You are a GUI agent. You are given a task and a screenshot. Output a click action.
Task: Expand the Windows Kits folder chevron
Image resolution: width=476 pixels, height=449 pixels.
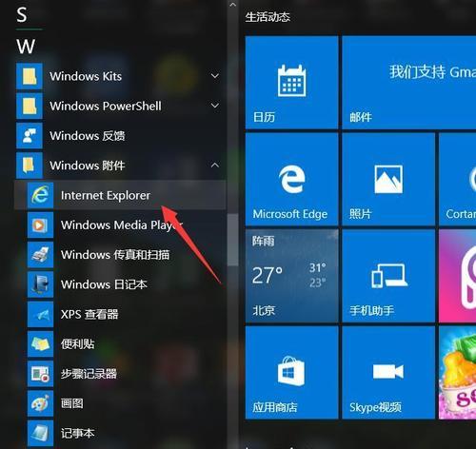click(x=215, y=76)
